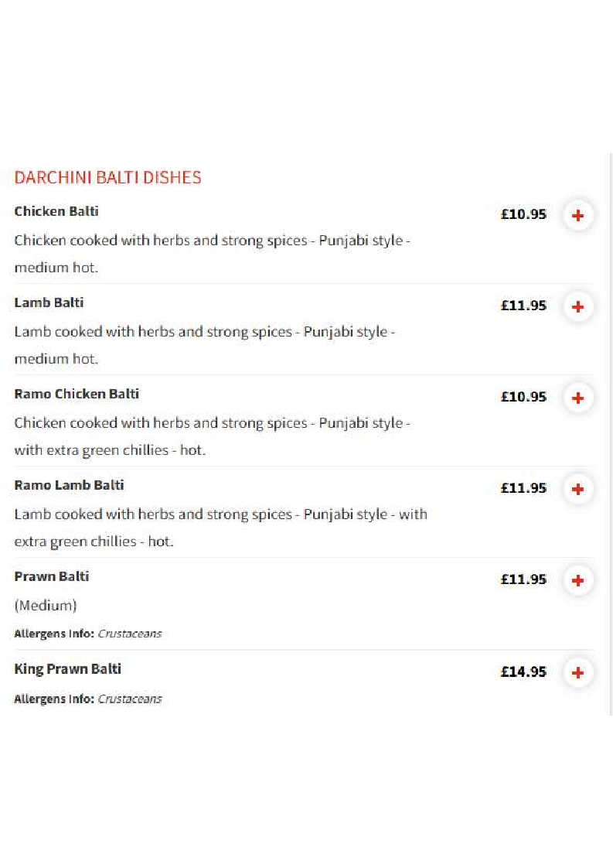The width and height of the screenshot is (613, 868).
Task: Click the Darchini Balti Dishes section heading
Action: click(108, 178)
